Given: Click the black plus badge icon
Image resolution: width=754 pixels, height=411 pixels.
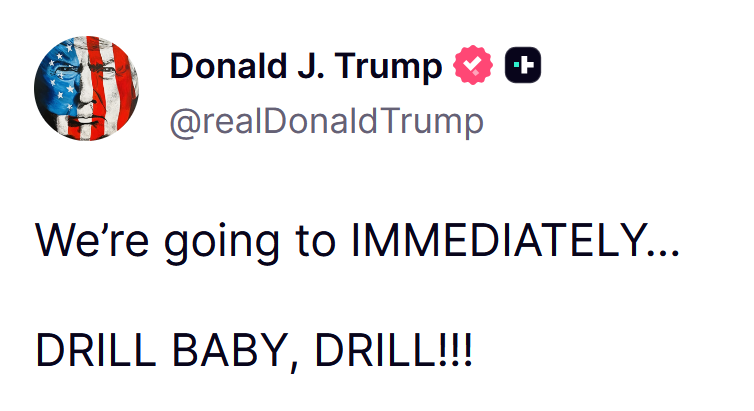Looking at the screenshot, I should coord(523,67).
